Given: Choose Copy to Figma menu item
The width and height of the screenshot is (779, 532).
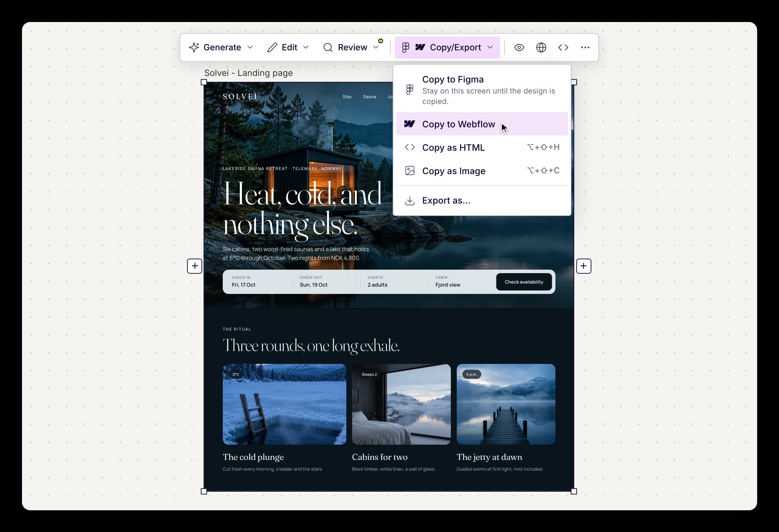Looking at the screenshot, I should point(482,90).
